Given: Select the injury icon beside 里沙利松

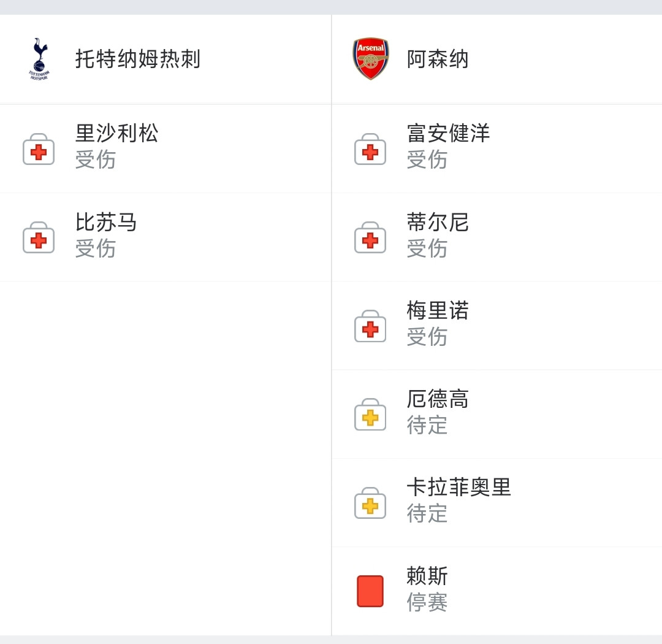Looking at the screenshot, I should click(39, 149).
